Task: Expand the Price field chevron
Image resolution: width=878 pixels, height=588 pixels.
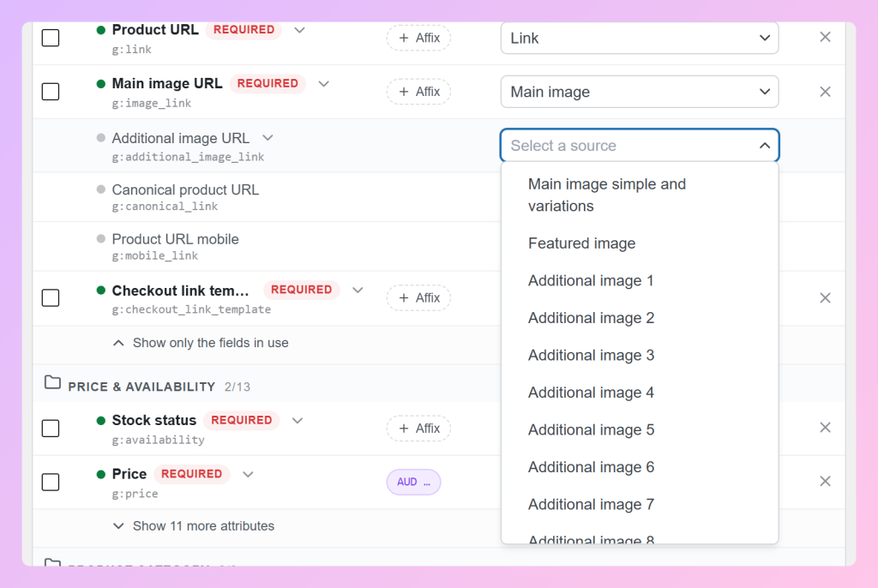Action: [x=248, y=474]
